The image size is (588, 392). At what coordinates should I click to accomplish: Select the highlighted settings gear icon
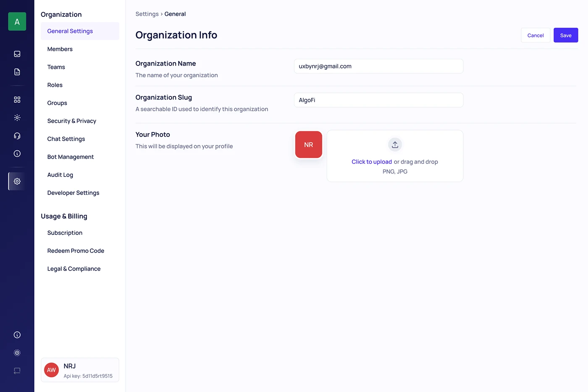click(x=17, y=182)
